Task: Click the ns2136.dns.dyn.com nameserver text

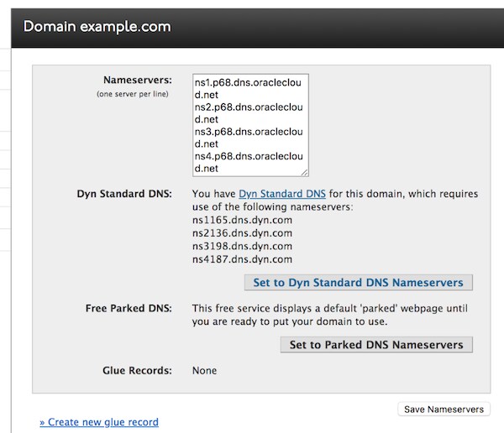Action: click(x=242, y=233)
